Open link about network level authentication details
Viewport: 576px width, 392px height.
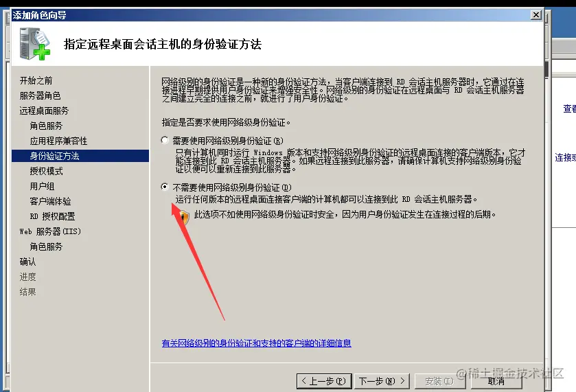coord(256,343)
